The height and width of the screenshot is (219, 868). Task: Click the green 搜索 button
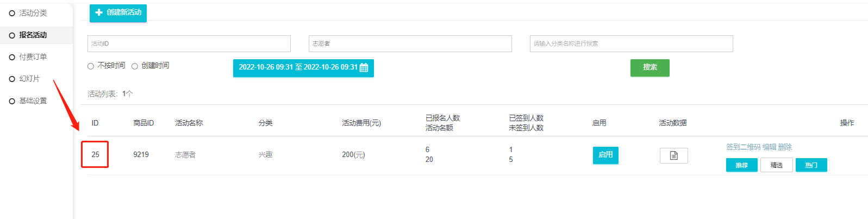coord(650,67)
